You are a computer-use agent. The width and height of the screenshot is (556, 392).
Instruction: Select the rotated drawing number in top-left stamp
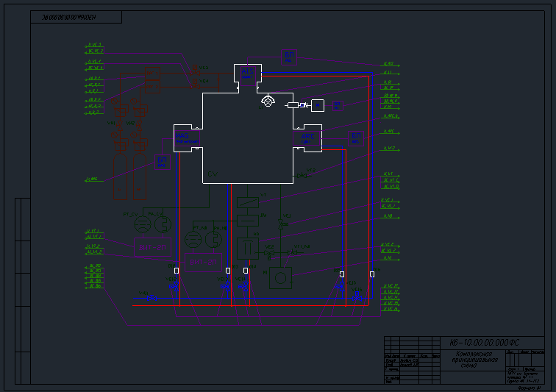(x=70, y=17)
